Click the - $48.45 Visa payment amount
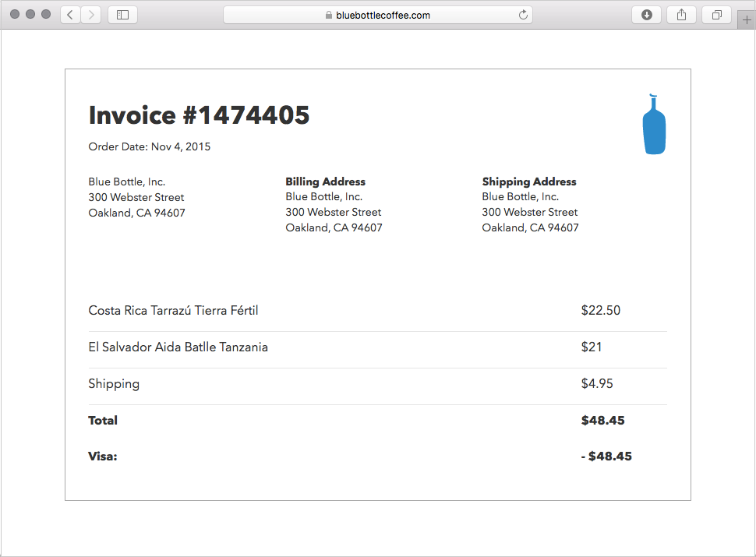The height and width of the screenshot is (557, 756). [606, 457]
